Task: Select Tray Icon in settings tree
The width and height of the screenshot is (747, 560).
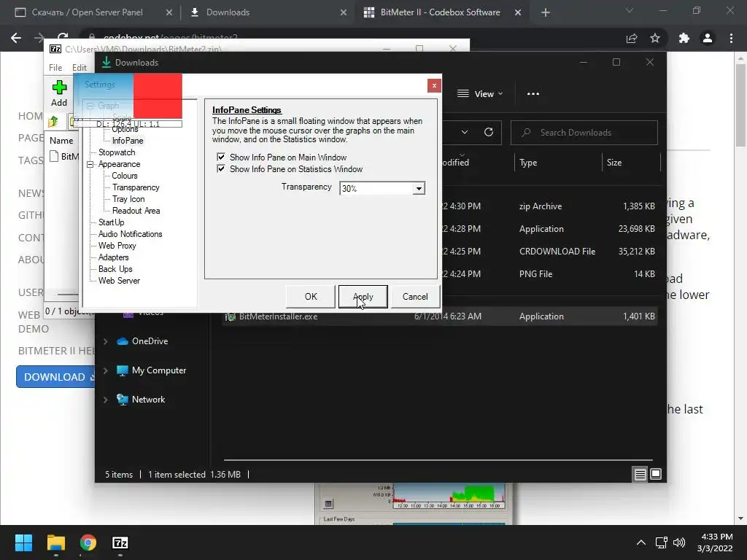Action: [x=128, y=199]
